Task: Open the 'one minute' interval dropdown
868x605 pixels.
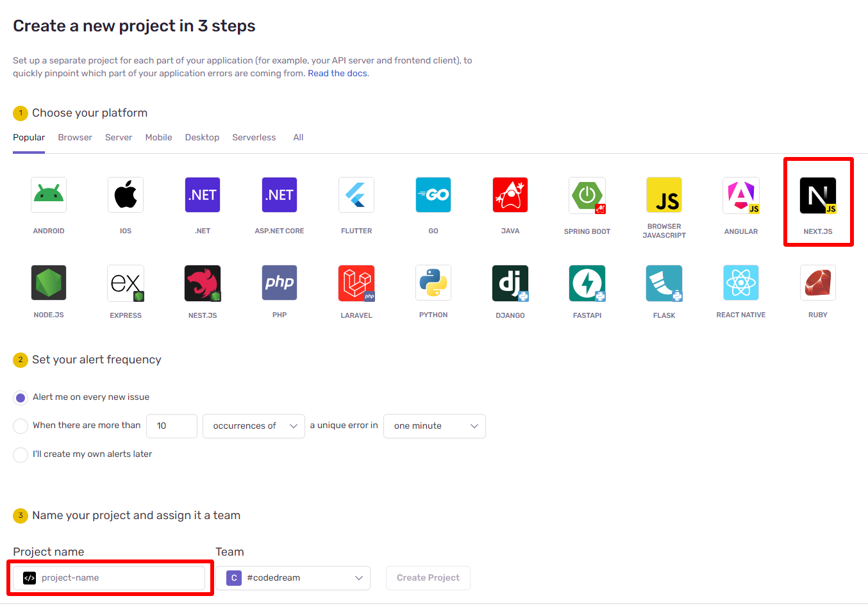Action: pos(435,426)
